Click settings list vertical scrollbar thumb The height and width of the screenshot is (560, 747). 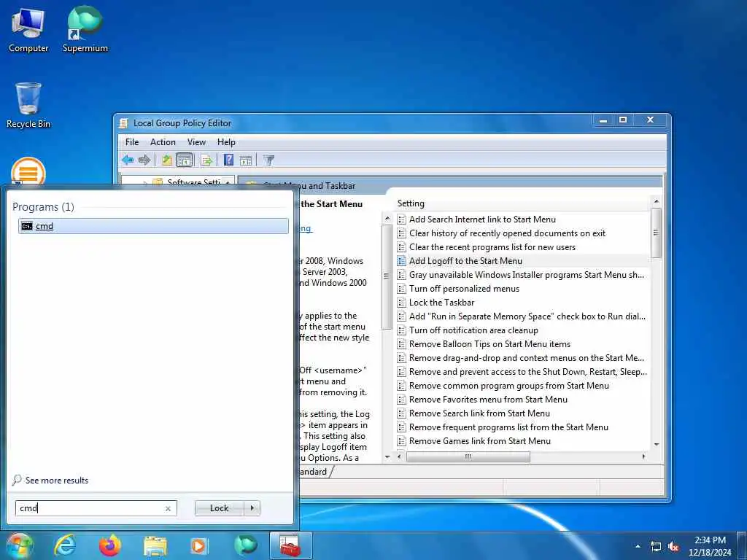click(x=656, y=233)
